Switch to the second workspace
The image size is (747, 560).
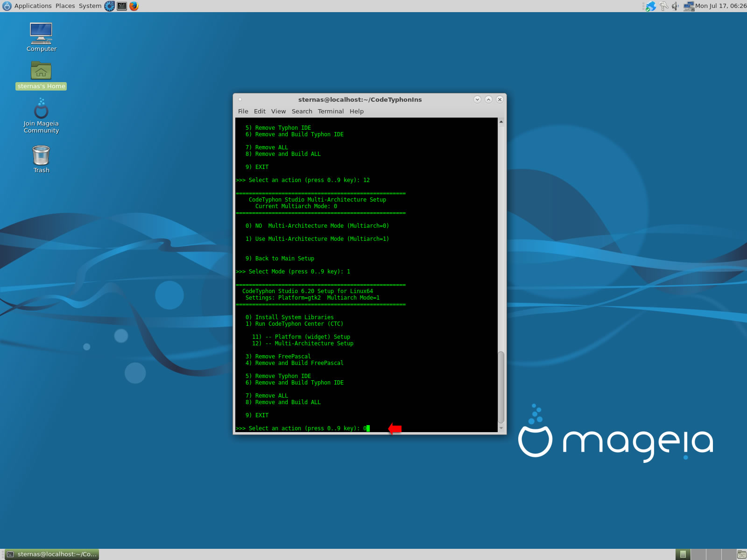[x=698, y=554]
